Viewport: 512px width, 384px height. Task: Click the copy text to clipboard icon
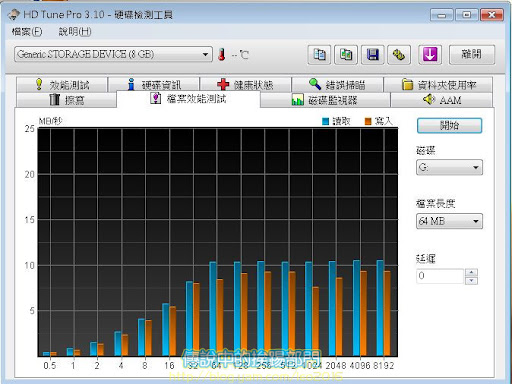pyautogui.click(x=319, y=54)
